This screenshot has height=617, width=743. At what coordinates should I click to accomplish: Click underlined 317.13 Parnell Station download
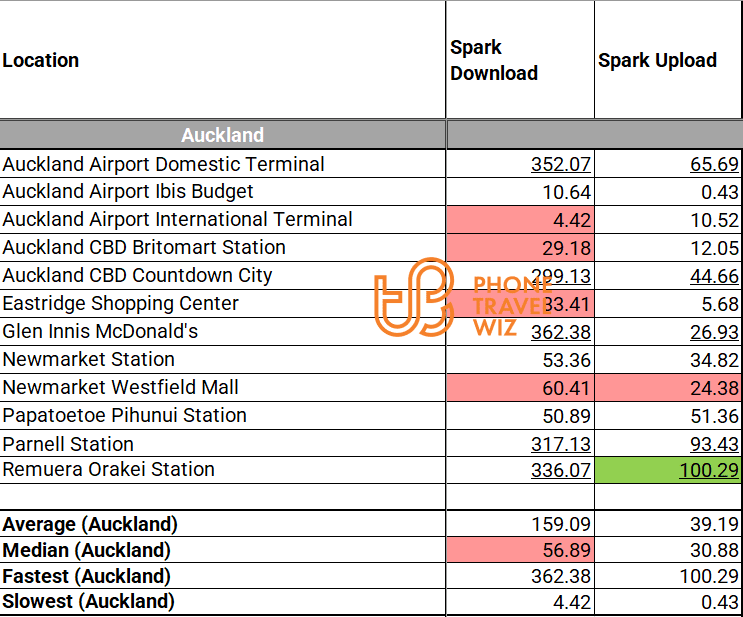[x=561, y=444]
